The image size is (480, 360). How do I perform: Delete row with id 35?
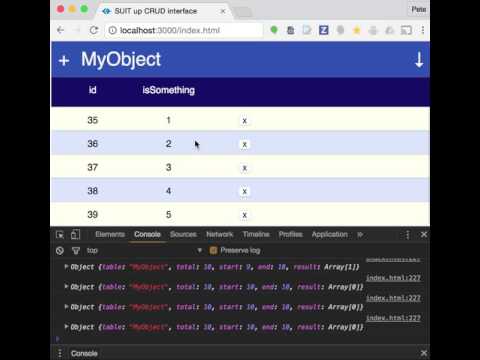coord(244,121)
